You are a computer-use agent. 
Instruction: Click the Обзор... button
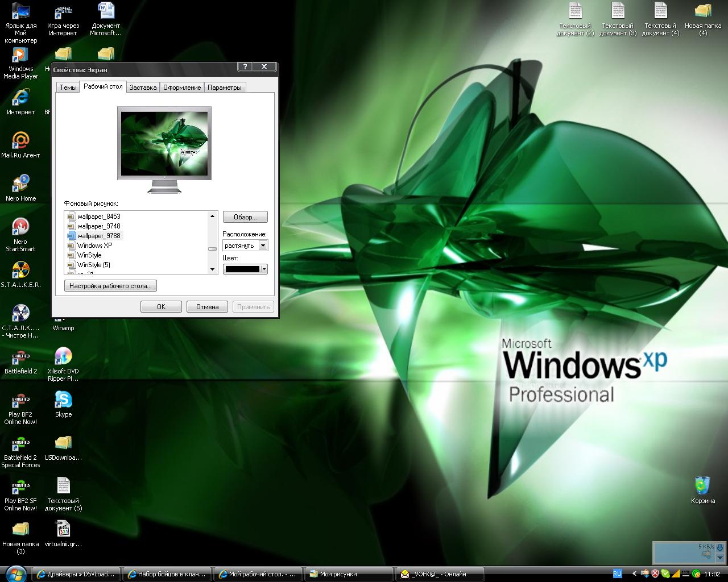245,217
